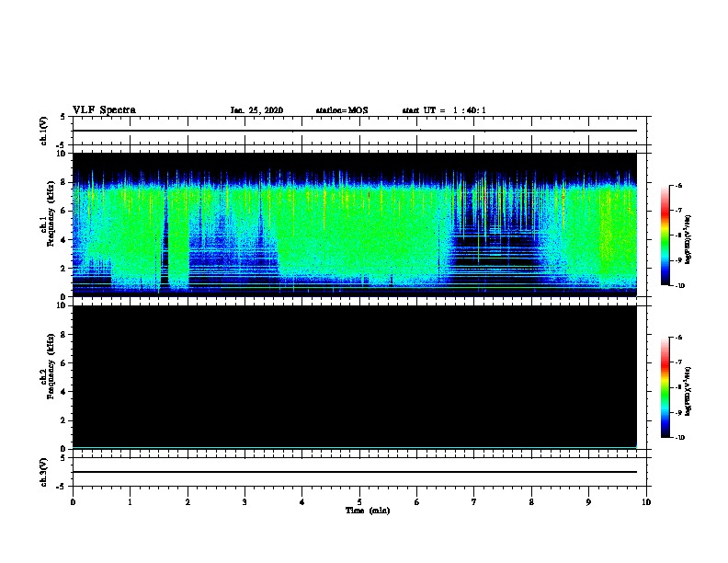Click the "-6" label on ch.1 colour bar

point(678,186)
